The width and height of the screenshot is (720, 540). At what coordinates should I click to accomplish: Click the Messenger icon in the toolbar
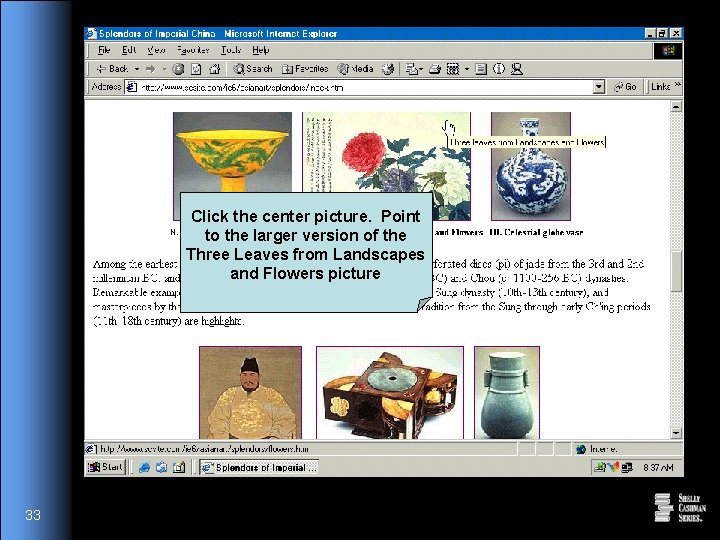(517, 69)
